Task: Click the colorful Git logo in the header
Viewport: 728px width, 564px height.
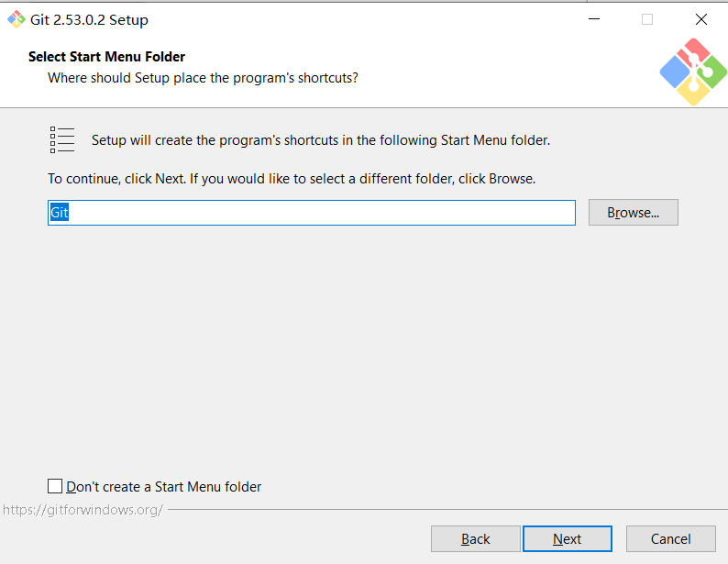Action: pos(693,71)
